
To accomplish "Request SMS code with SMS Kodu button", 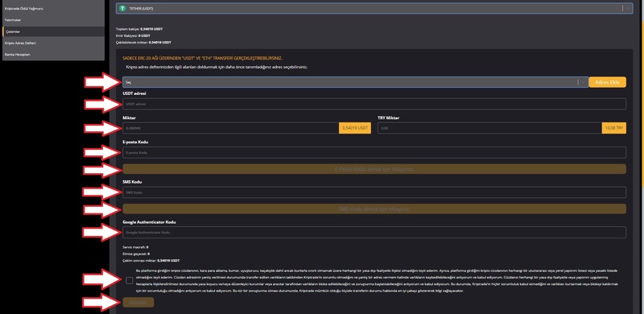I will 374,209.
